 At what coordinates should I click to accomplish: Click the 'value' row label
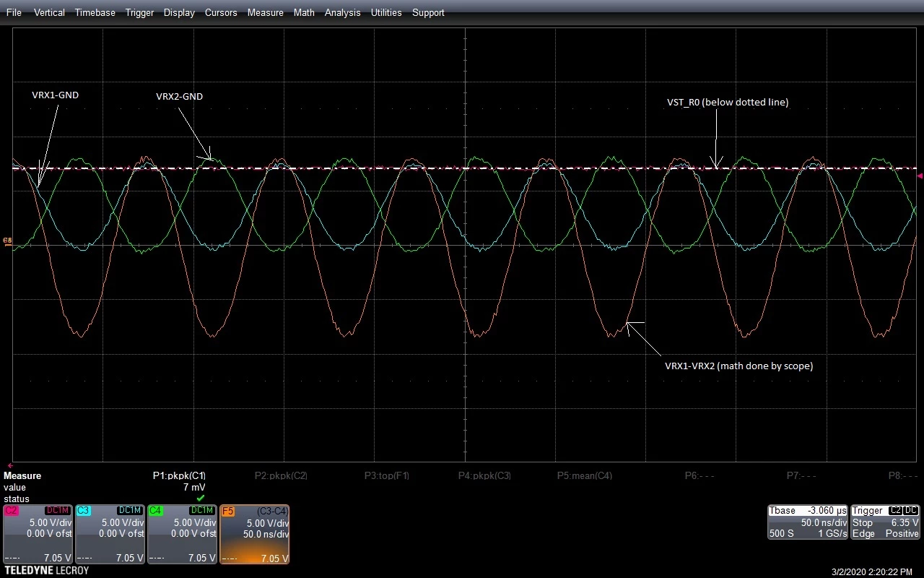click(14, 488)
